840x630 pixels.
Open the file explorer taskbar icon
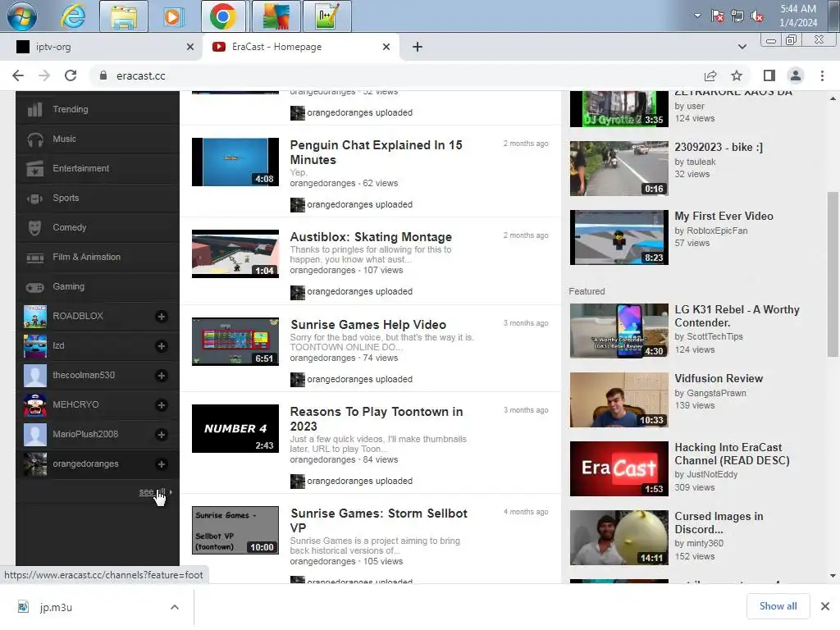123,16
